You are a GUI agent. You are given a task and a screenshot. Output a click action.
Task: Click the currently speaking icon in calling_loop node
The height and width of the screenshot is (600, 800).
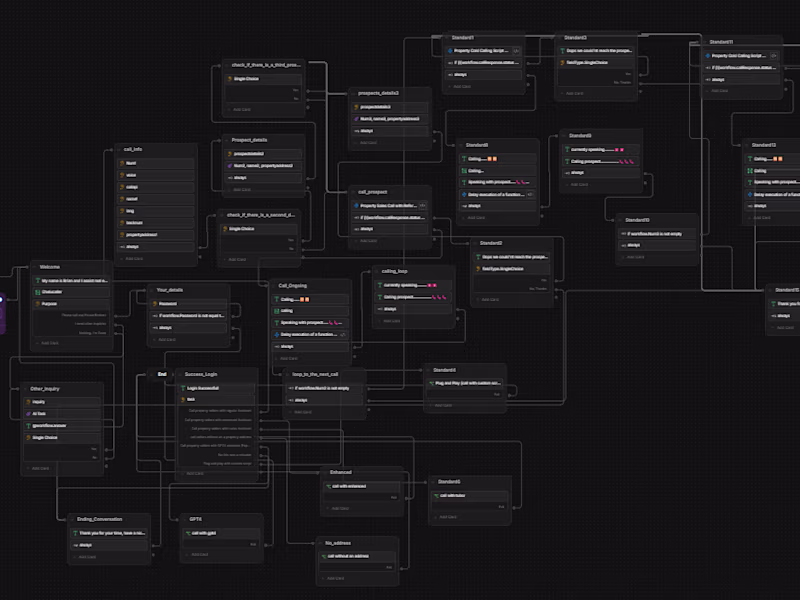point(379,285)
